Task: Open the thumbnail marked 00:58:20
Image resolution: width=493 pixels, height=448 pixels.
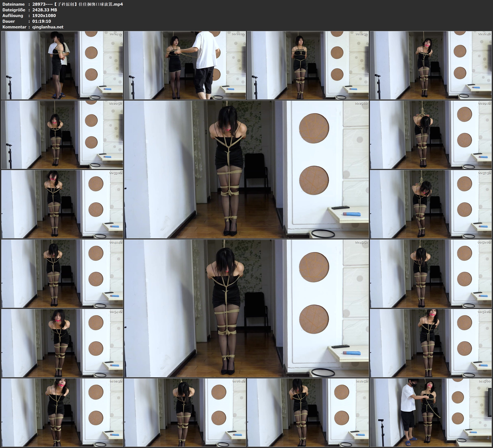Action: [x=431, y=343]
